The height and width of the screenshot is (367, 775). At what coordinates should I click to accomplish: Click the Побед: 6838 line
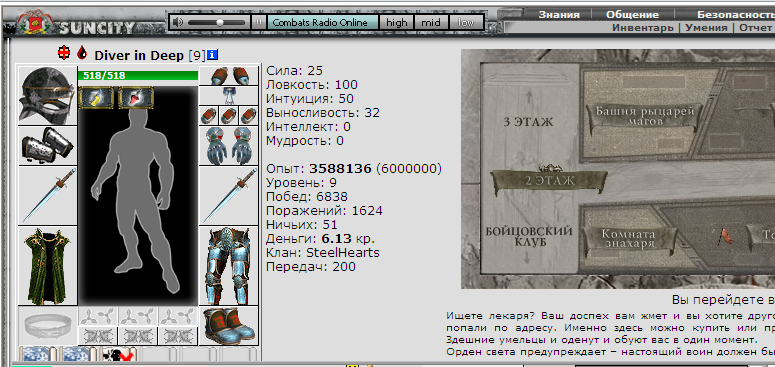[307, 197]
